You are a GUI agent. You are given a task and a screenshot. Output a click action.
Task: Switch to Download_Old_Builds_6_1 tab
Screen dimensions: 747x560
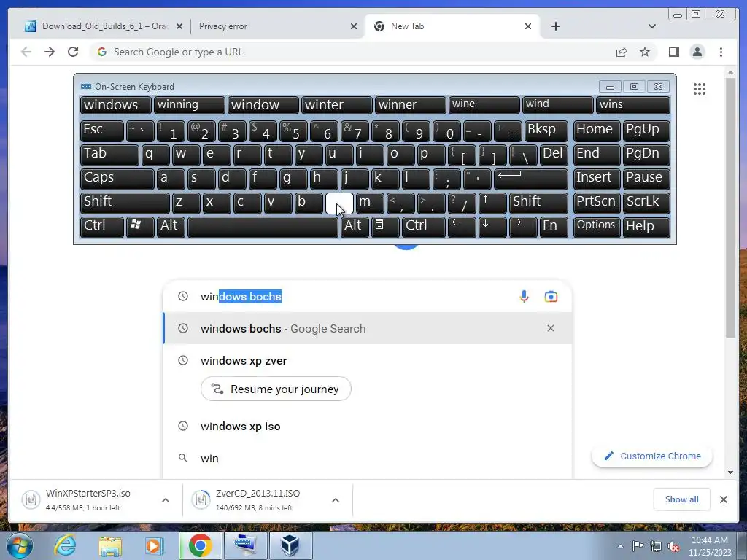point(104,26)
